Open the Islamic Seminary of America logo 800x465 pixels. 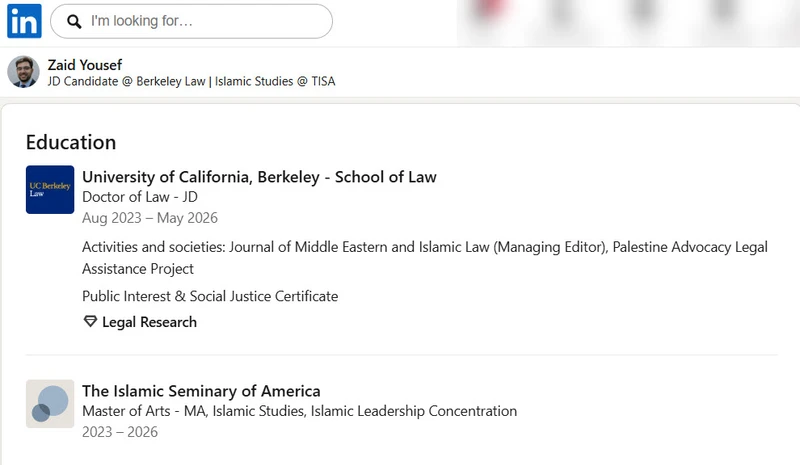click(x=50, y=404)
